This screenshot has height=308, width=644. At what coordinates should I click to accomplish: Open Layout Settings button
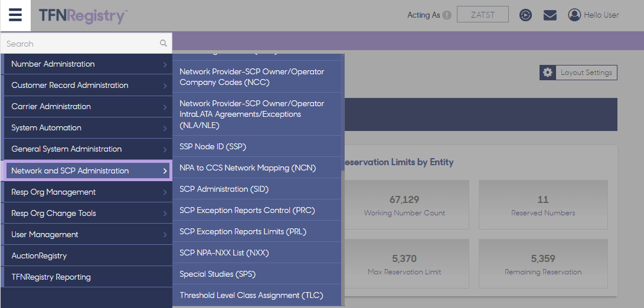578,73
